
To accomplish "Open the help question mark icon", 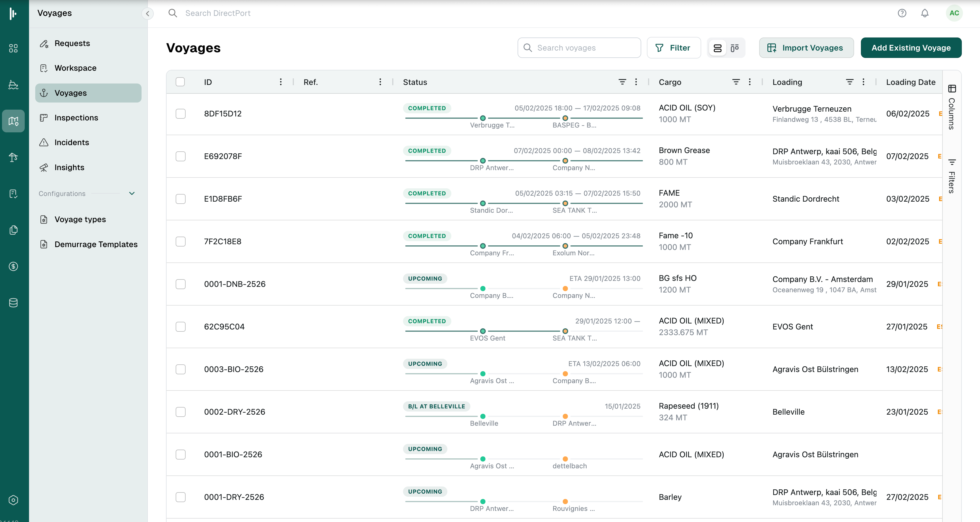I will 902,13.
